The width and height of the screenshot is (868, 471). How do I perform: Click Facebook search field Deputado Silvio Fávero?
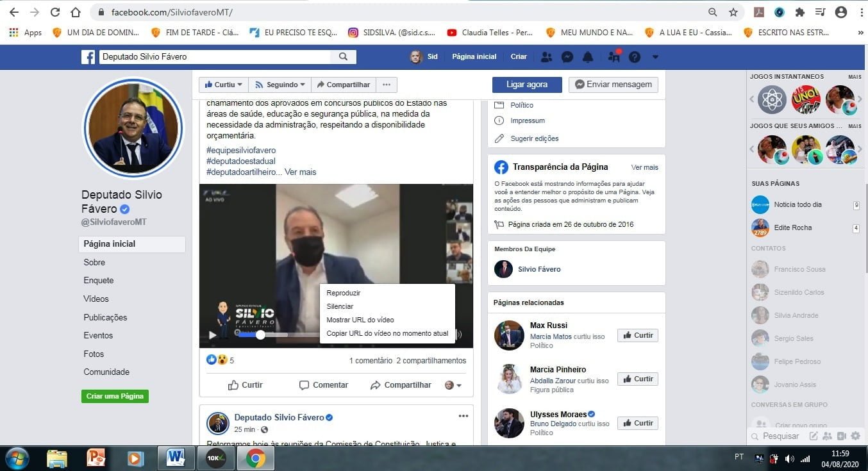215,56
